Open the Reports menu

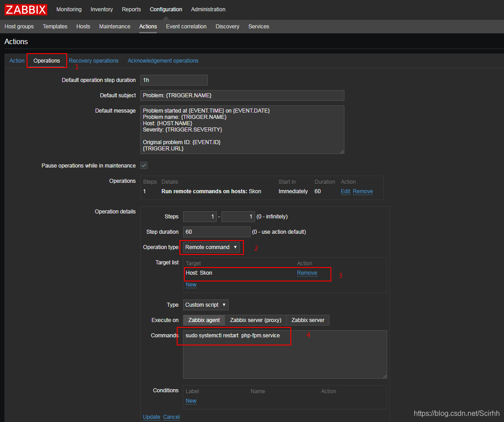pos(131,9)
